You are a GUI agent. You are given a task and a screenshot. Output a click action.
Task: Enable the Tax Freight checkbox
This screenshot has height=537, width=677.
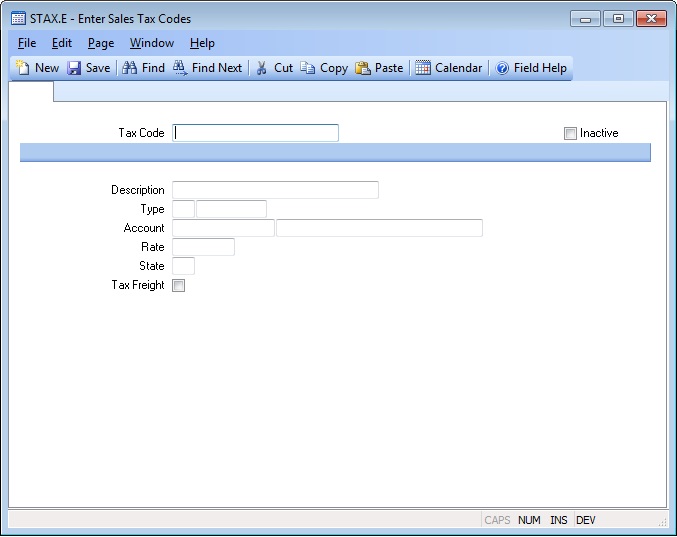tap(178, 285)
